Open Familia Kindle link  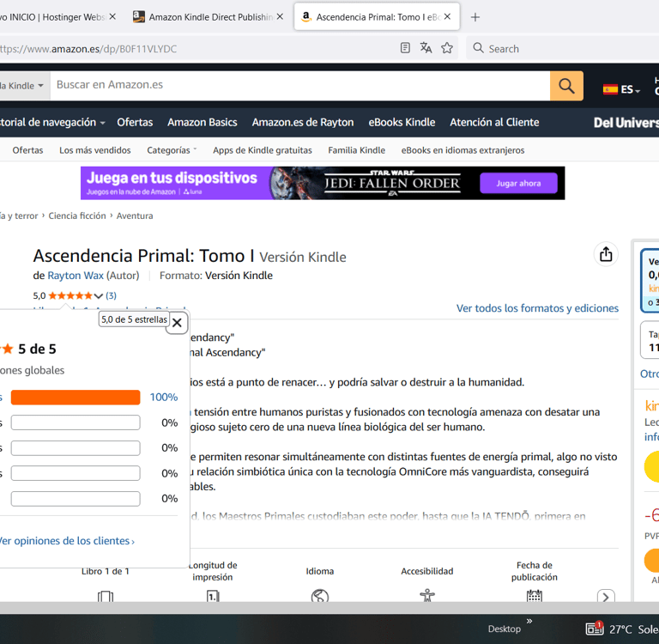(356, 150)
